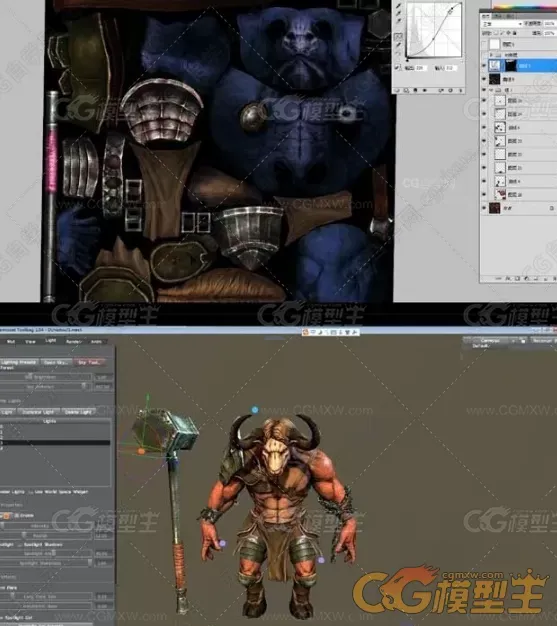Image resolution: width=557 pixels, height=626 pixels.
Task: Click the Lighting Presets button
Action: 19,362
